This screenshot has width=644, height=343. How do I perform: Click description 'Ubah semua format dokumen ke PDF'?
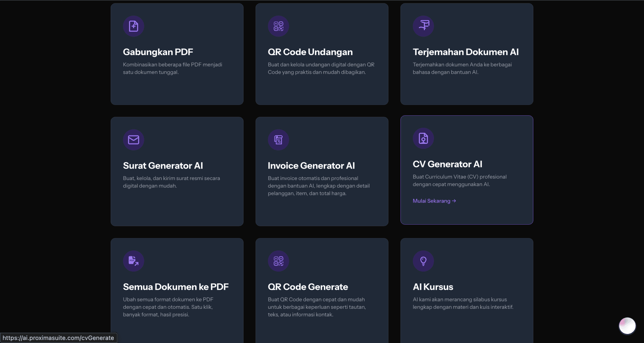[x=168, y=300]
